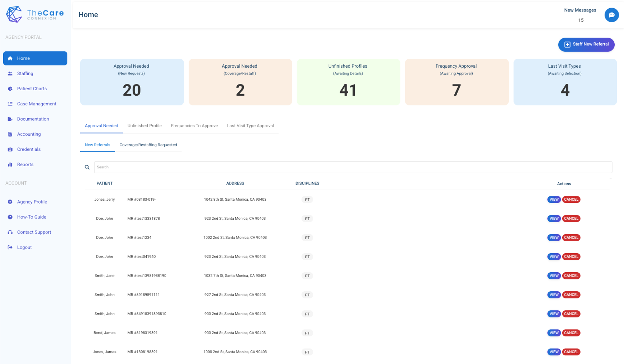
Task: View the Jones, Jerry referral
Action: pos(554,200)
